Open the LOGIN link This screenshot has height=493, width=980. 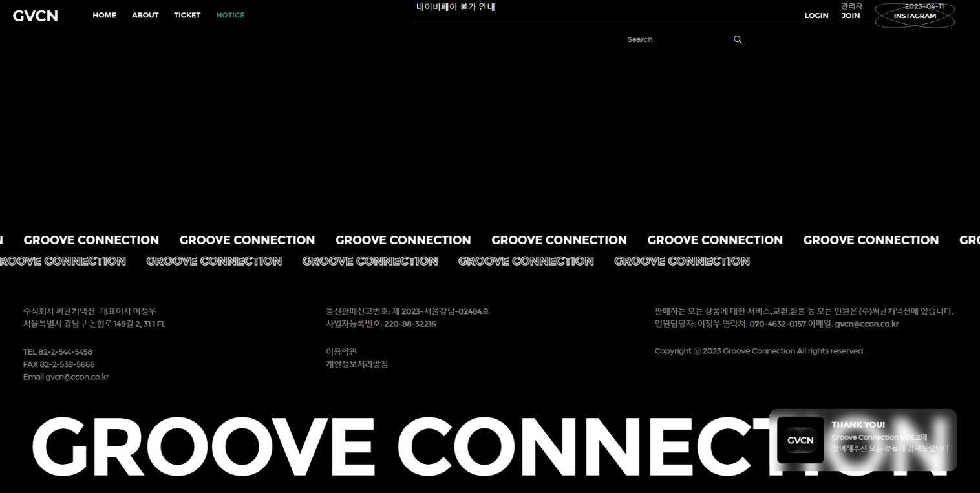(x=816, y=16)
